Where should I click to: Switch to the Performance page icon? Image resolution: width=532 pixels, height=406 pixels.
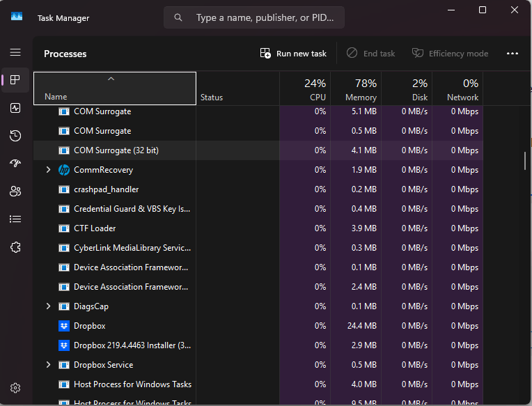click(x=15, y=108)
